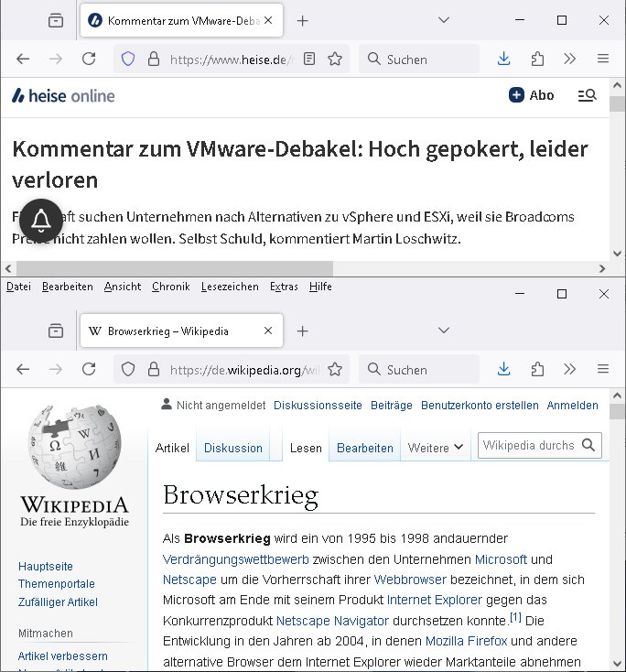Toggle reader view on the heise page

309,59
